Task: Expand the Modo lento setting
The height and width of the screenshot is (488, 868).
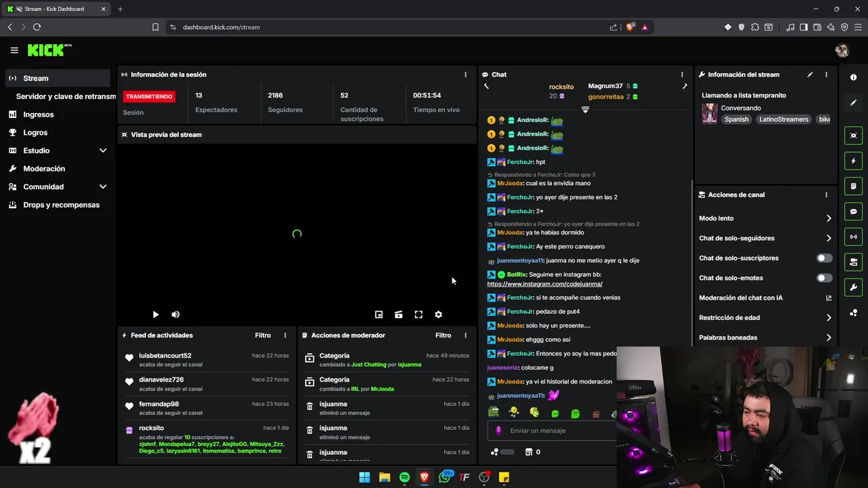Action: pyautogui.click(x=766, y=218)
